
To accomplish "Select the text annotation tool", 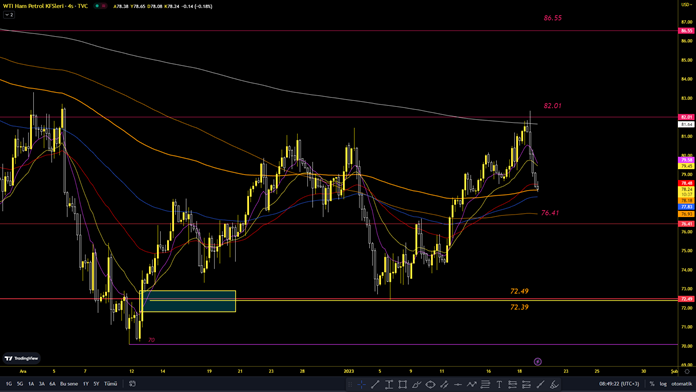I will pos(499,384).
